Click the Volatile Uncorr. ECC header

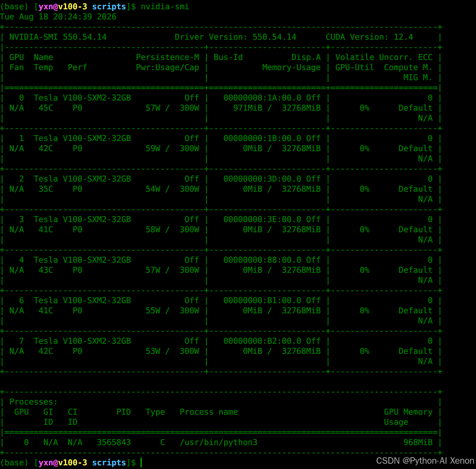tap(384, 58)
